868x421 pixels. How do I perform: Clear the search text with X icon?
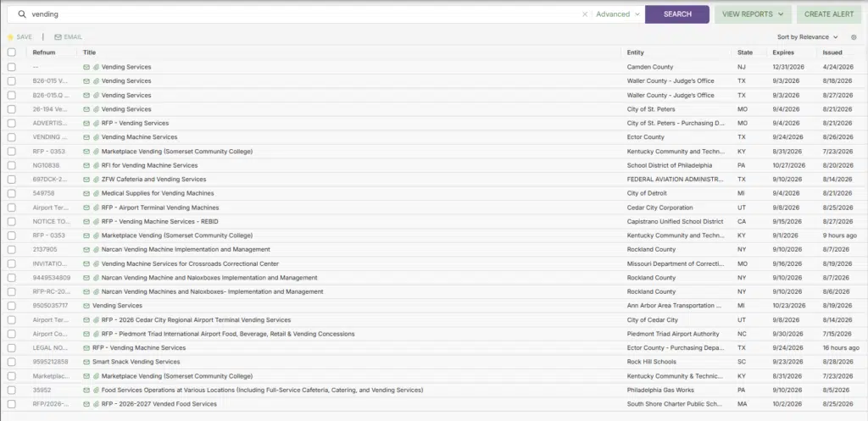(x=585, y=14)
